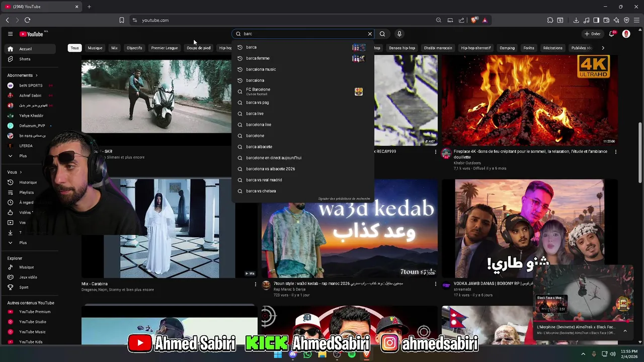Choose the 'barca vs real madrid' suggestion
The height and width of the screenshot is (362, 644).
[303, 180]
